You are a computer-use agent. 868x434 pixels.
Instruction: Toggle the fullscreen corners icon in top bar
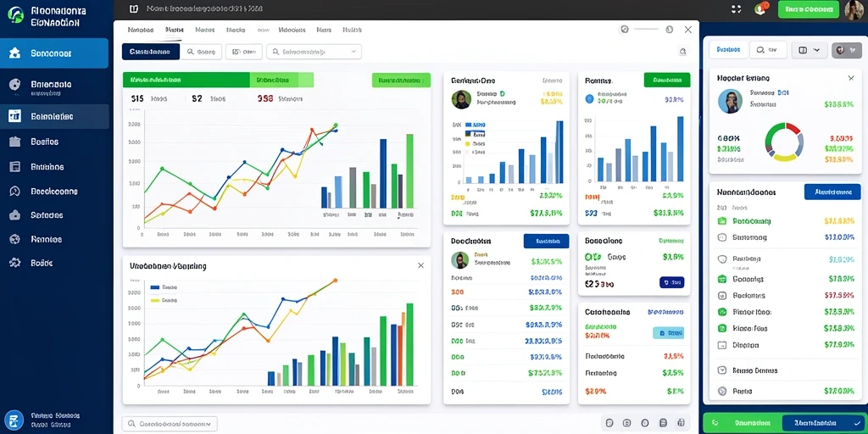click(736, 8)
